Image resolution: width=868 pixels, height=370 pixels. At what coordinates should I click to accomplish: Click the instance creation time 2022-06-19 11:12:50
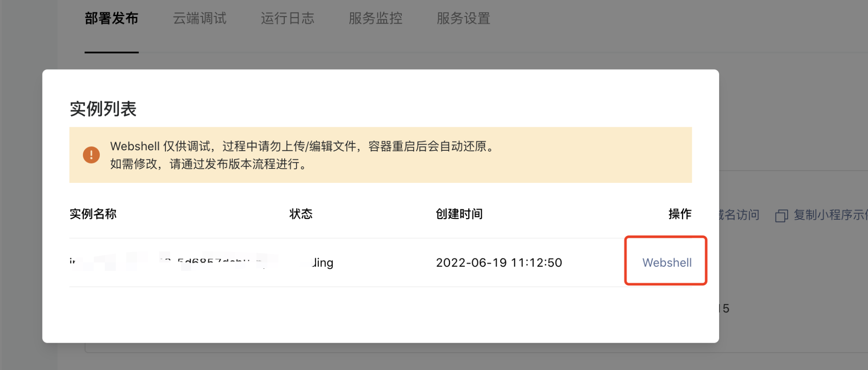499,262
